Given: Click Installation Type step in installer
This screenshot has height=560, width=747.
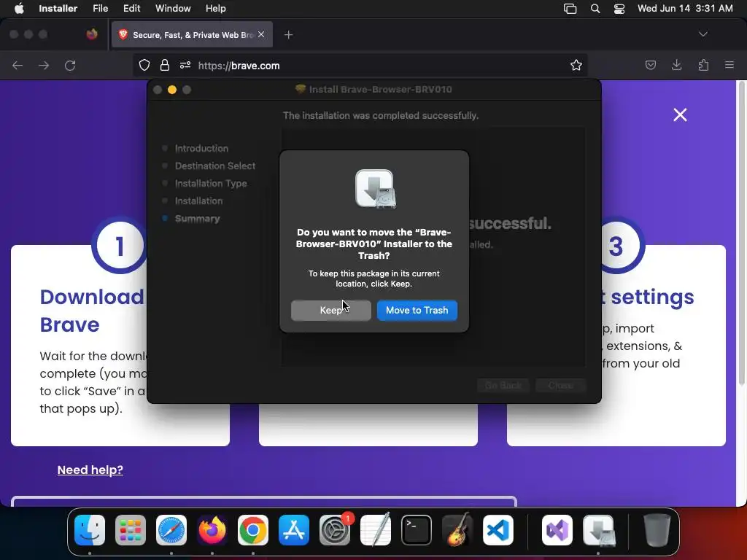Looking at the screenshot, I should click(211, 183).
